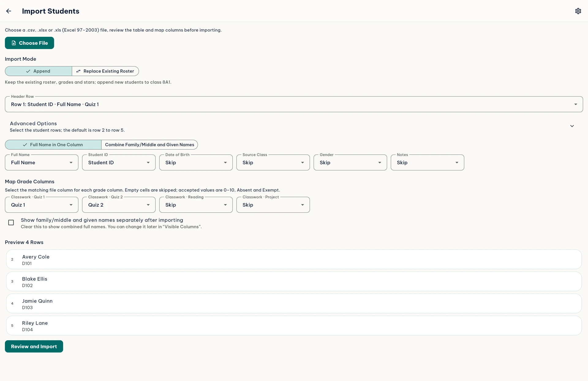
Task: Open the Classwork Project dropdown
Action: tap(273, 205)
